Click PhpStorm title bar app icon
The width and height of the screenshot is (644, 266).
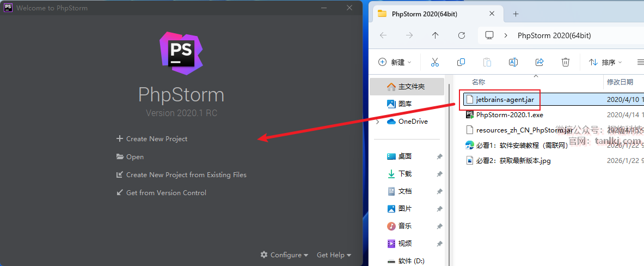[x=8, y=8]
